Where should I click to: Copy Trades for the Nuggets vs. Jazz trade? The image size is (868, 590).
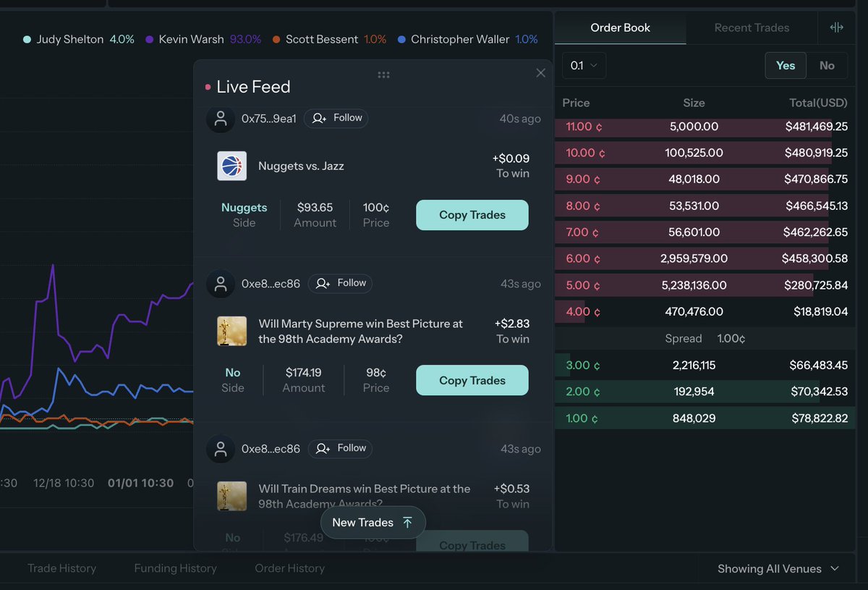pyautogui.click(x=472, y=215)
